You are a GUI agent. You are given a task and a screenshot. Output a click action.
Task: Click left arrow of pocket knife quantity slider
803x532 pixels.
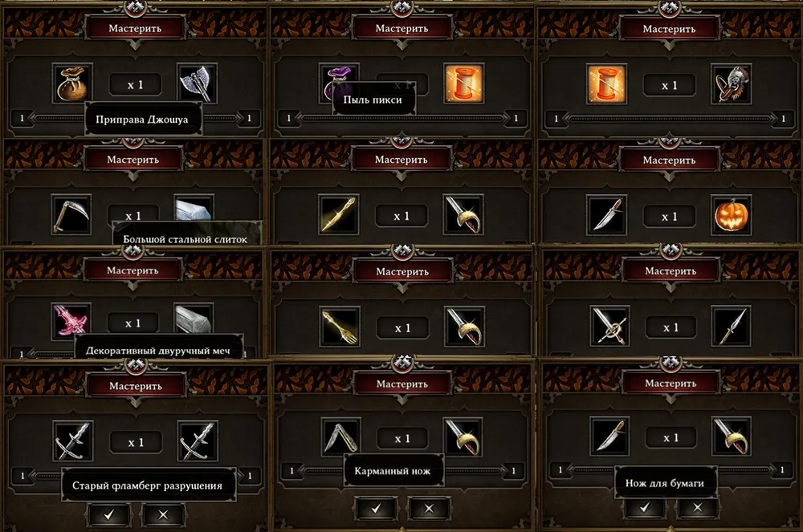(302, 470)
